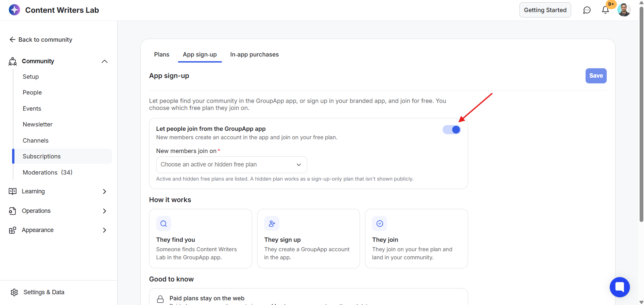Click the They sign up person icon
This screenshot has height=305, width=644.
click(x=272, y=224)
